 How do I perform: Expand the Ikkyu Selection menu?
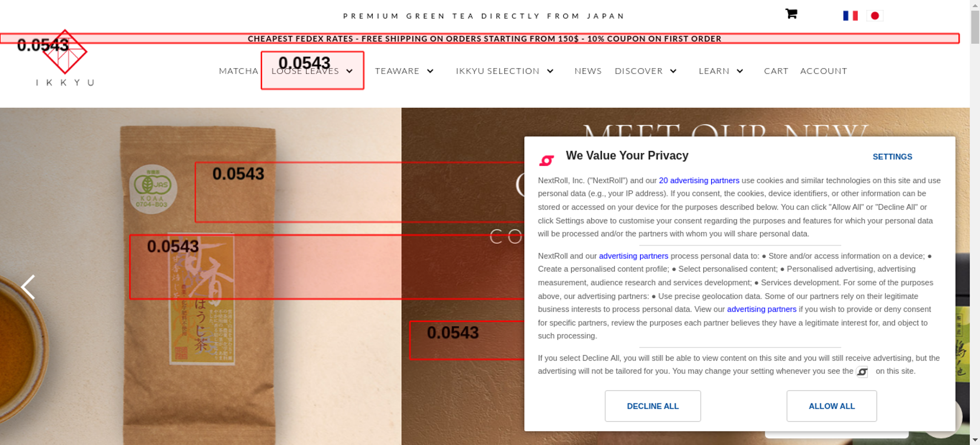(x=505, y=71)
